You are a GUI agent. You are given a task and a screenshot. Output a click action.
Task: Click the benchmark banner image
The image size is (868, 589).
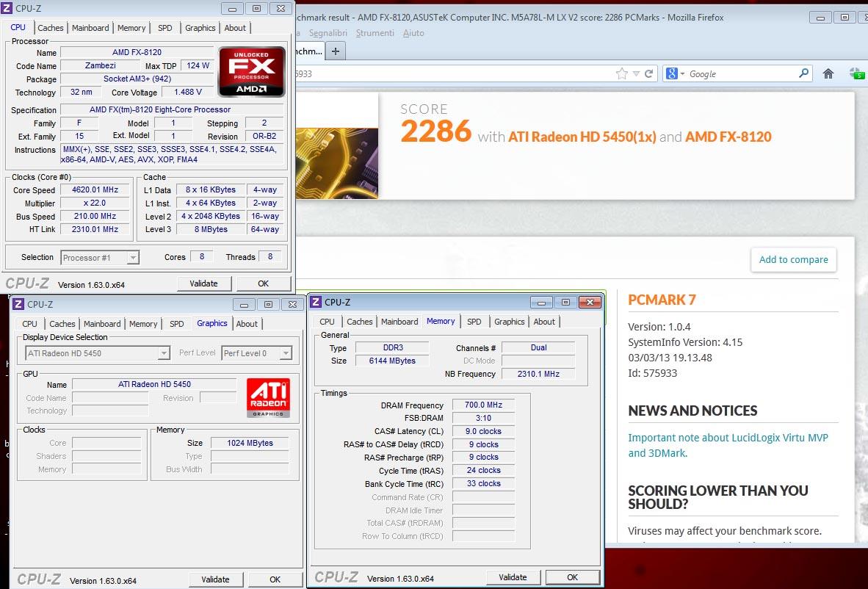pyautogui.click(x=337, y=163)
